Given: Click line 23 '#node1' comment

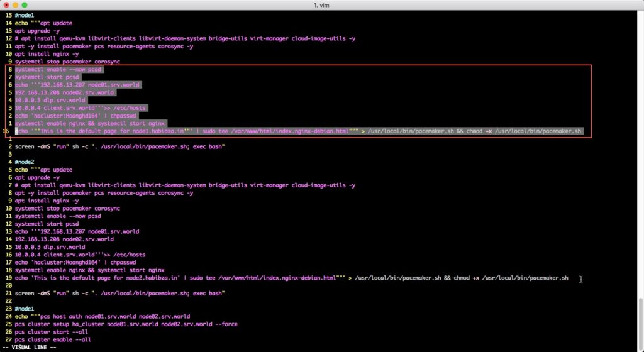Looking at the screenshot, I should 25,309.
